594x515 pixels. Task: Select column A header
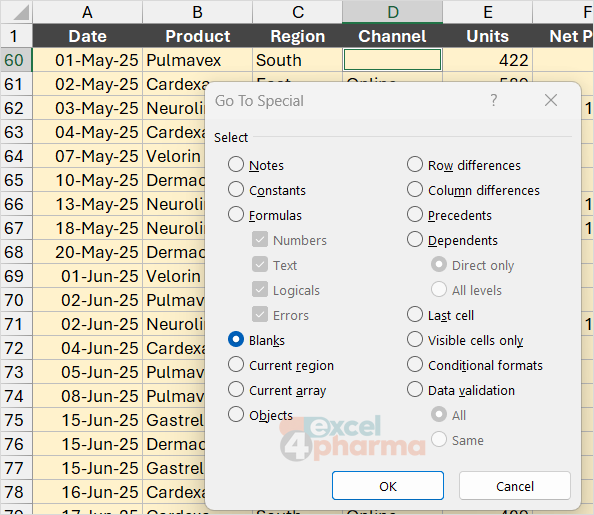[x=88, y=12]
